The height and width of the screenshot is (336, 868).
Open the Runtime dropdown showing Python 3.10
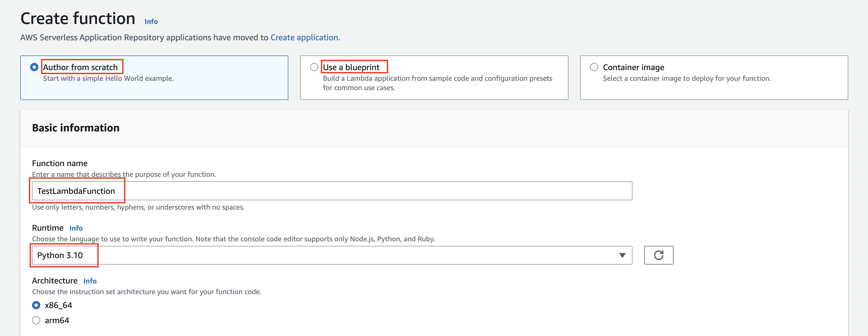(x=332, y=255)
